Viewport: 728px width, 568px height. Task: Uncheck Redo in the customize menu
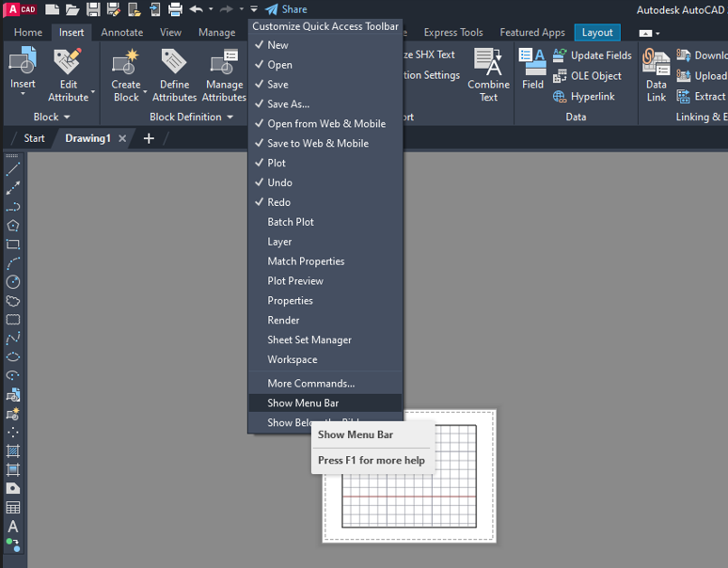click(325, 202)
